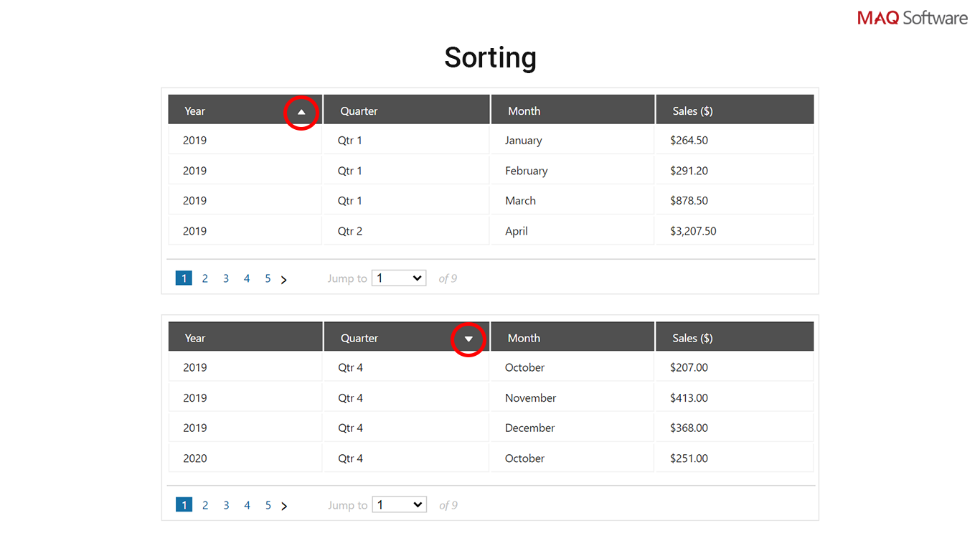Select current page 1 in top table
980x551 pixels.
184,278
